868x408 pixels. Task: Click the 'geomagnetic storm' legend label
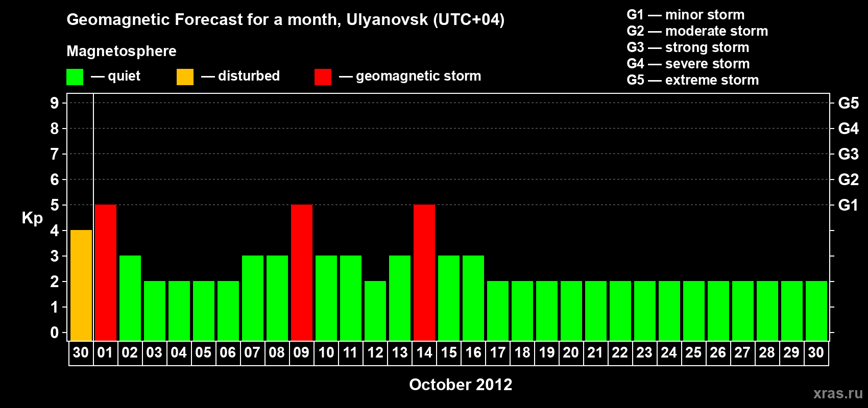[x=419, y=76]
